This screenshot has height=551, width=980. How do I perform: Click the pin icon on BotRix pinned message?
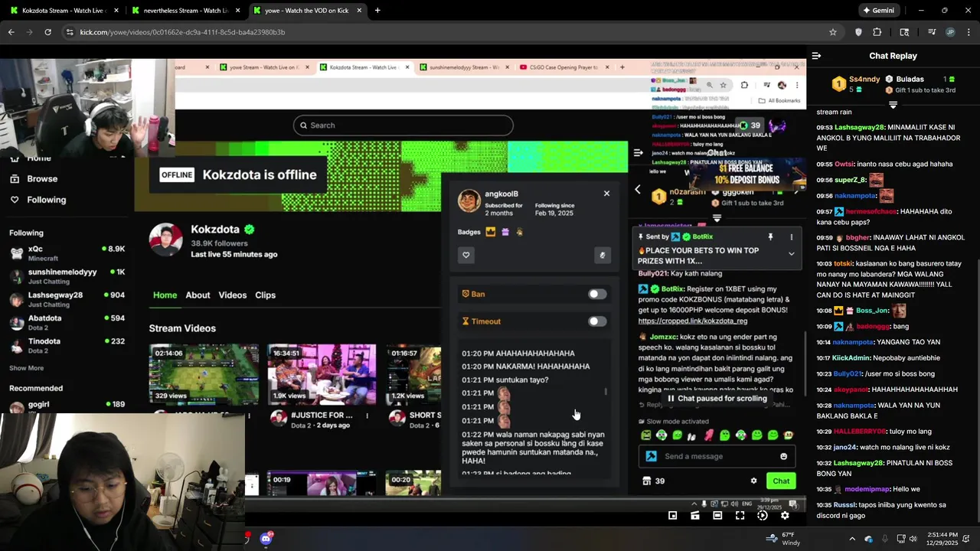pos(771,237)
